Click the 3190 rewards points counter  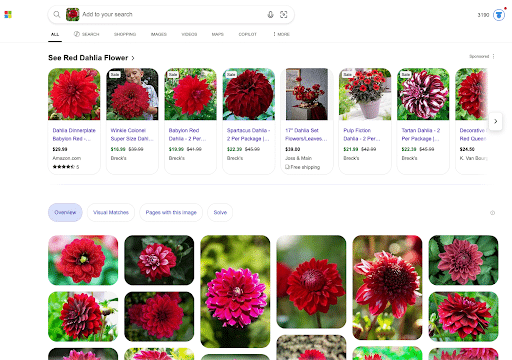[483, 15]
